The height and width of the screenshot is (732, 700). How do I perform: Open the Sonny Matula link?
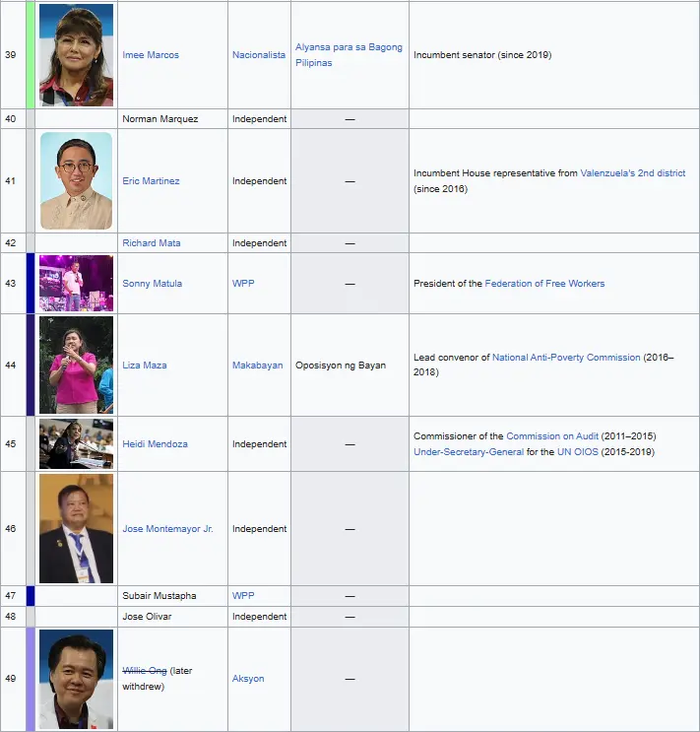(153, 284)
